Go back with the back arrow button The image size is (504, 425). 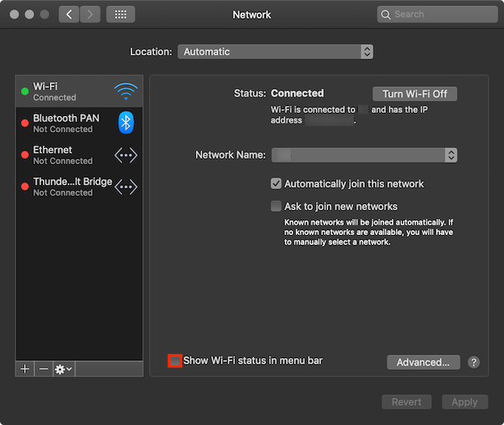pos(68,15)
